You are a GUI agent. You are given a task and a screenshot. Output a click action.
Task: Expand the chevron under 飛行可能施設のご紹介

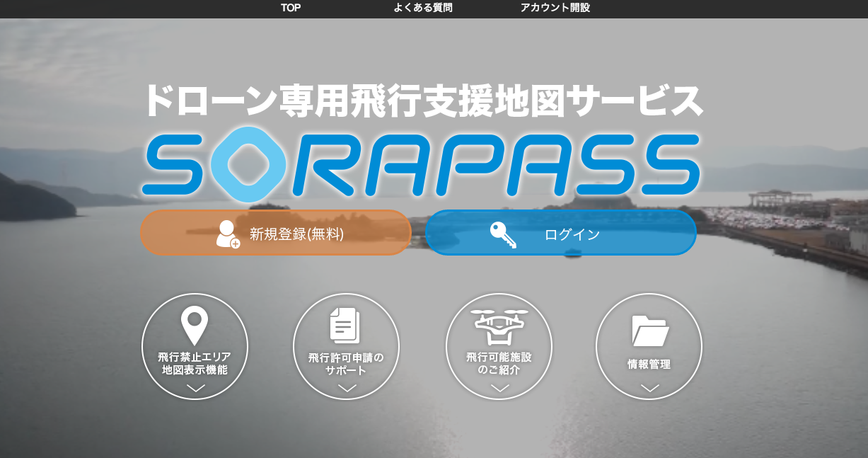pyautogui.click(x=500, y=388)
